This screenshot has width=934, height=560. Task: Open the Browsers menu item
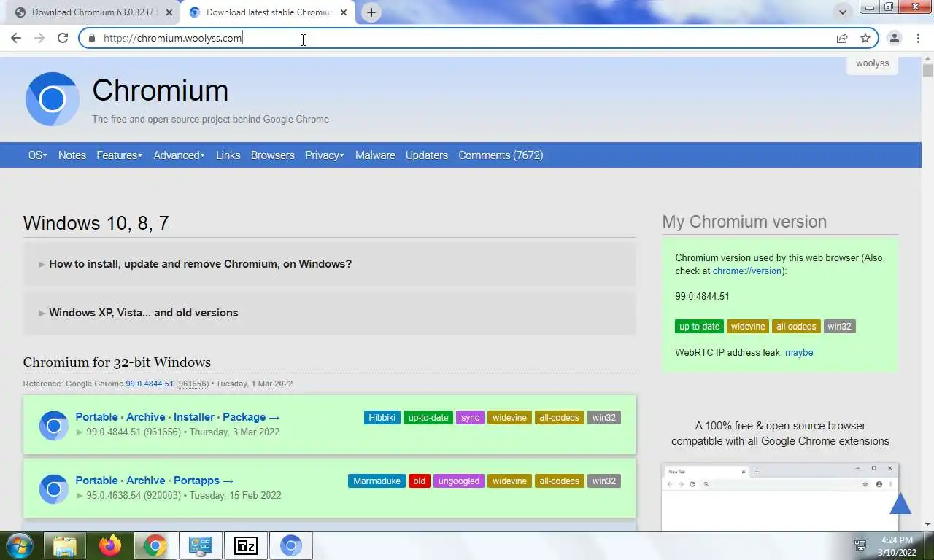pos(273,155)
